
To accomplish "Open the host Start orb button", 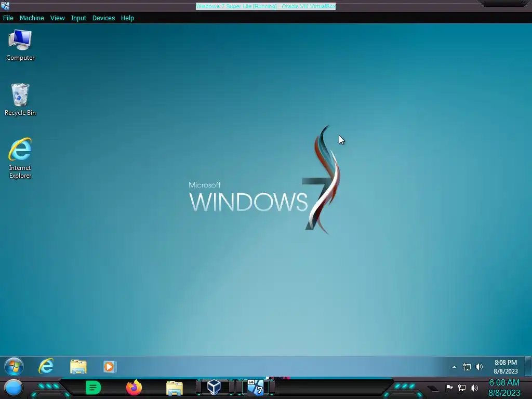I will click(x=14, y=388).
